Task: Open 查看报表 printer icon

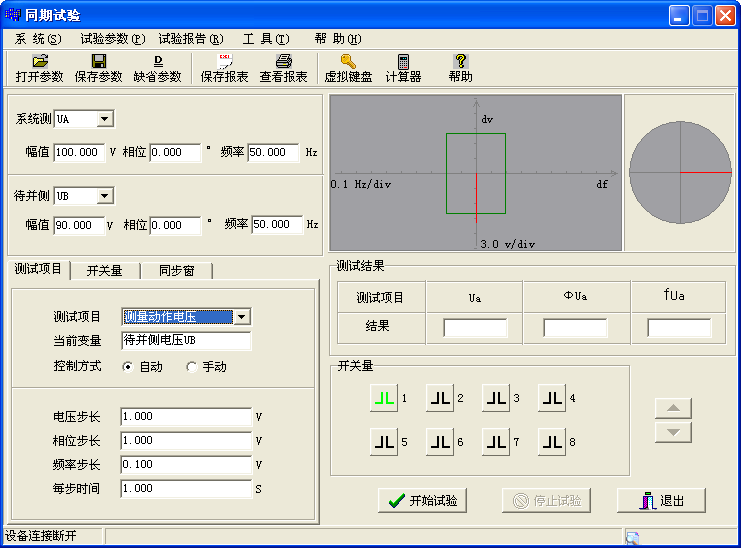Action: (x=283, y=62)
